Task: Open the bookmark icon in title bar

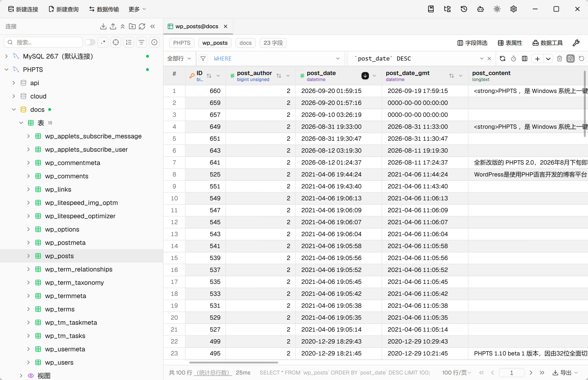Action: point(431,9)
